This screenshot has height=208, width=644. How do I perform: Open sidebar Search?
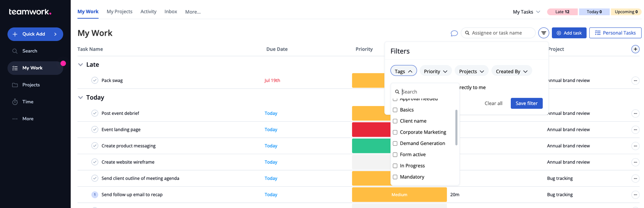click(29, 51)
